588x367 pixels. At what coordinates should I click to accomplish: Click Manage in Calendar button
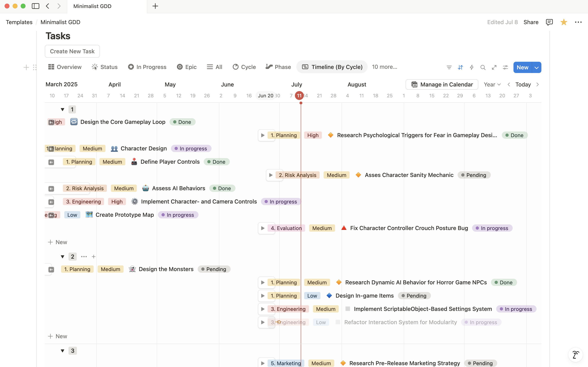[442, 84]
